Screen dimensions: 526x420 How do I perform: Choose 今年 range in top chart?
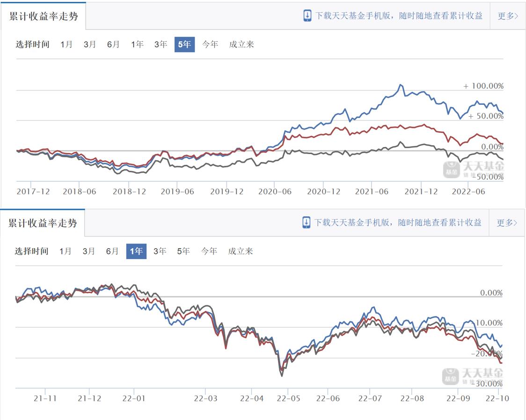tap(210, 44)
